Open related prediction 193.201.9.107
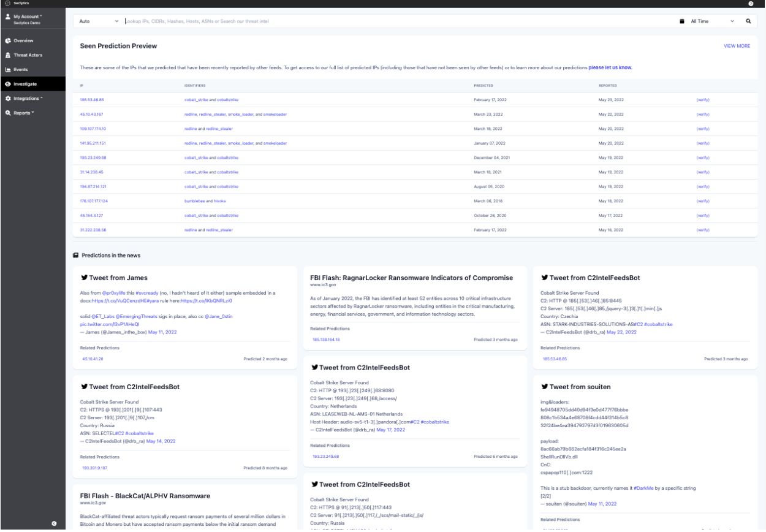 click(95, 468)
